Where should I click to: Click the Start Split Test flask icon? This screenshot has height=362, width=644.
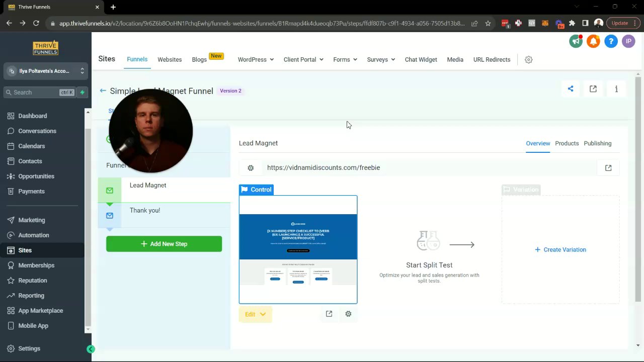(x=429, y=241)
